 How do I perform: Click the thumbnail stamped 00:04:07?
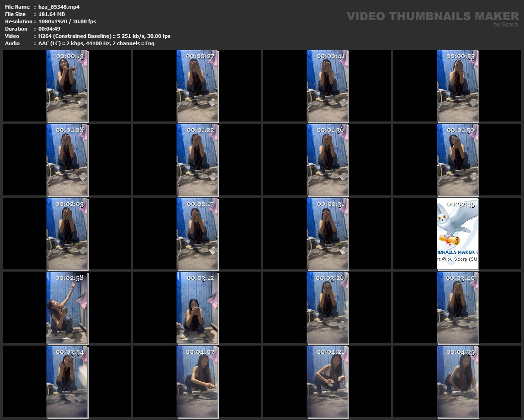[x=197, y=382]
